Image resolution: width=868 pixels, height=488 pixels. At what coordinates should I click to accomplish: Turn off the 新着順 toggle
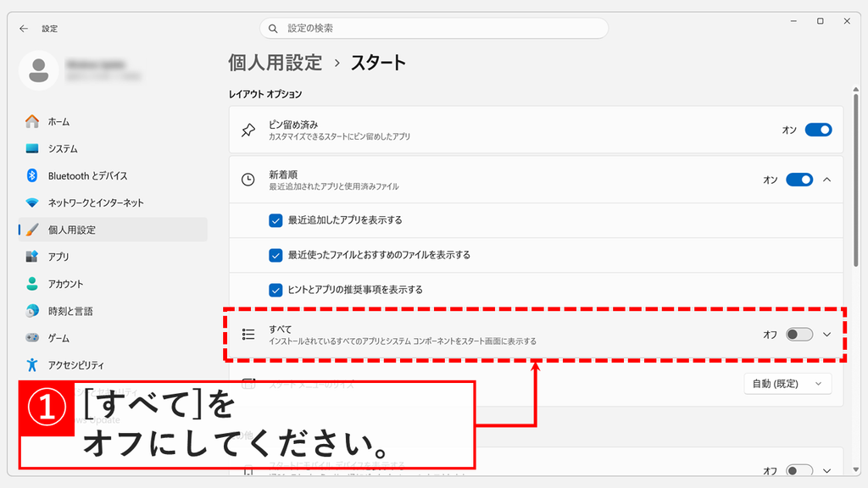click(x=799, y=180)
